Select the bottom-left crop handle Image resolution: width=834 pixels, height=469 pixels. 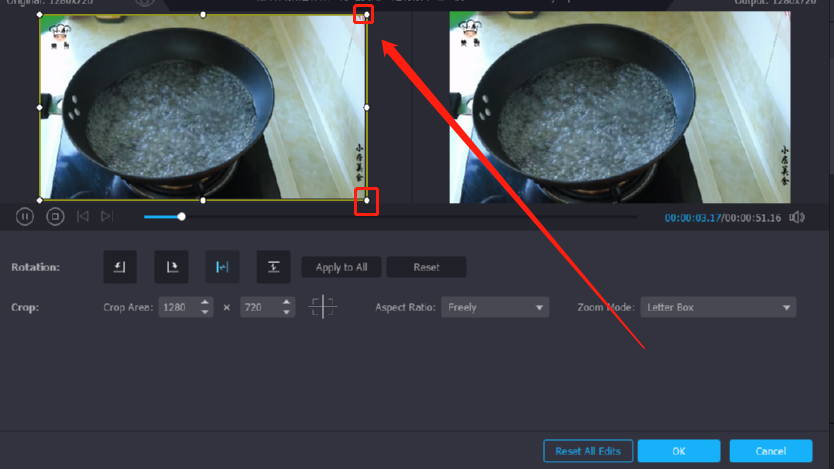click(40, 200)
